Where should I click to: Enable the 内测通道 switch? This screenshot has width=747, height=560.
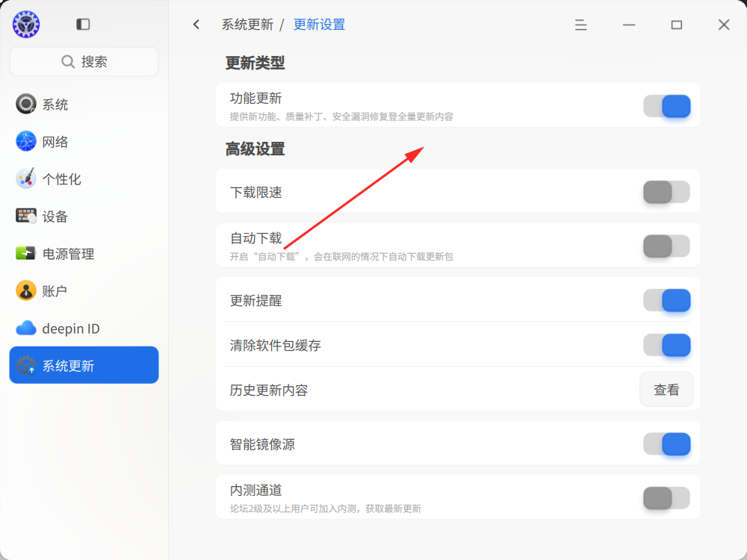(666, 498)
